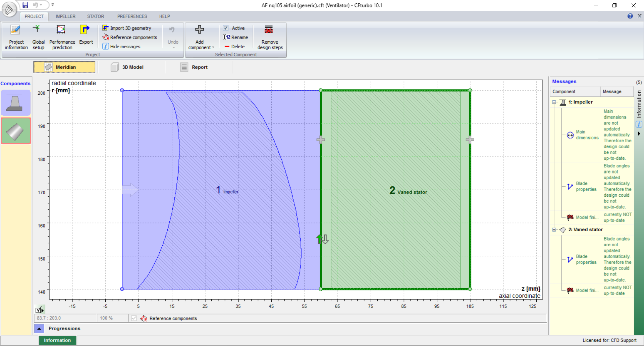
Task: Click the Export icon
Action: click(86, 35)
